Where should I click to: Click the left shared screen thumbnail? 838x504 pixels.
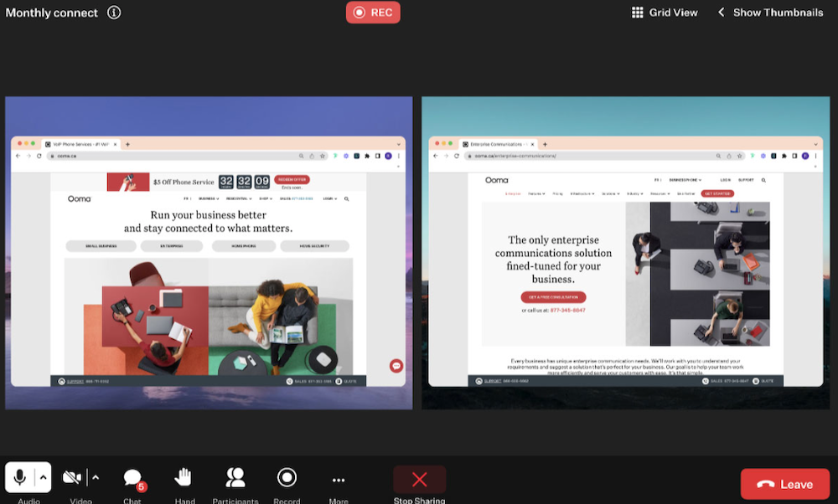point(209,253)
